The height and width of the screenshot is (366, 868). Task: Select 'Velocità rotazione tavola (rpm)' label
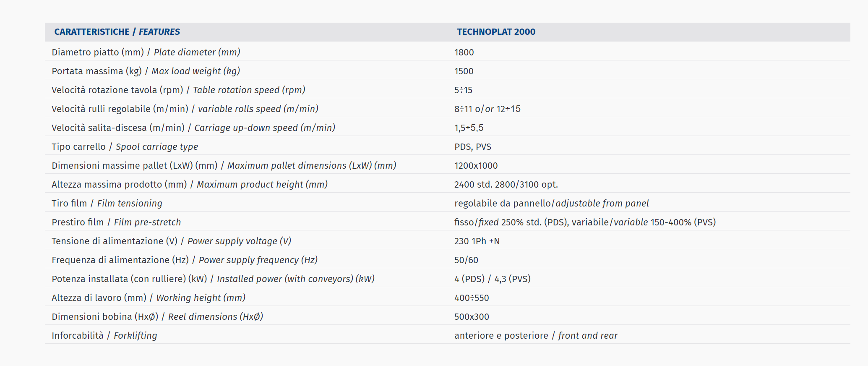click(178, 90)
